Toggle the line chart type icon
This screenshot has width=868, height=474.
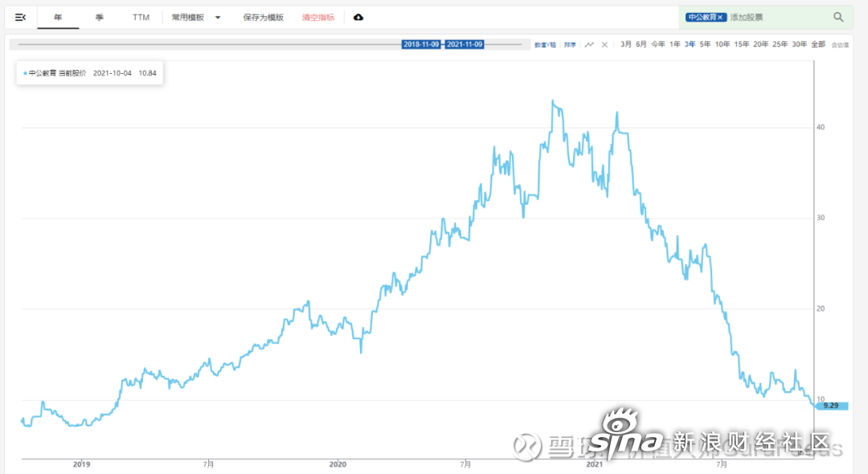(590, 45)
